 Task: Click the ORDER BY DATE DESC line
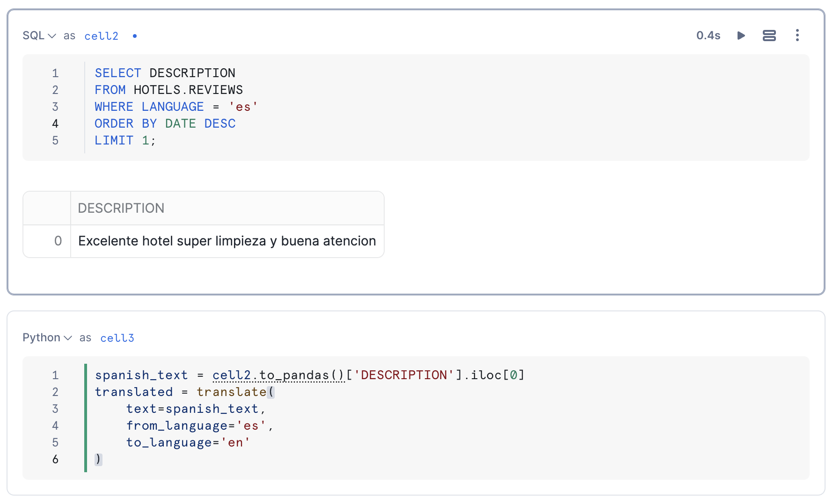pyautogui.click(x=165, y=123)
